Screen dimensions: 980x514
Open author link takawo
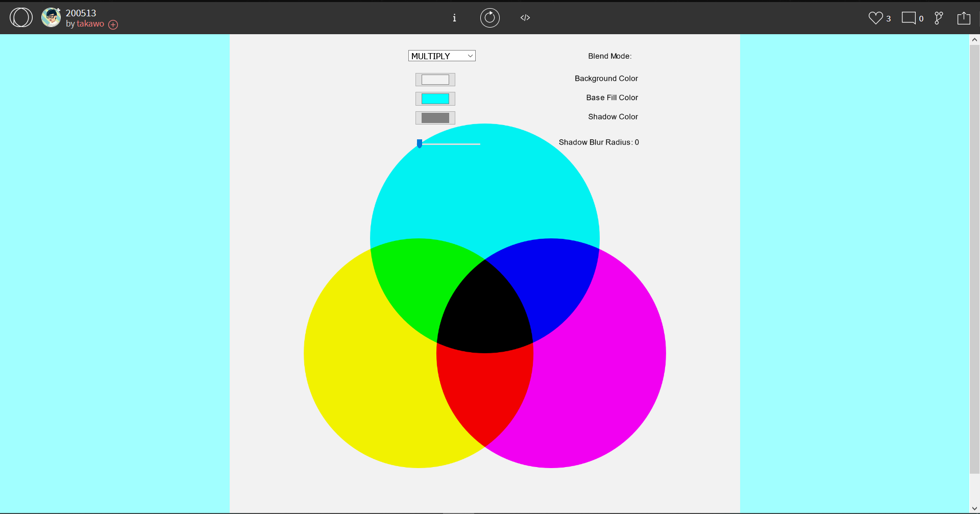coord(90,24)
